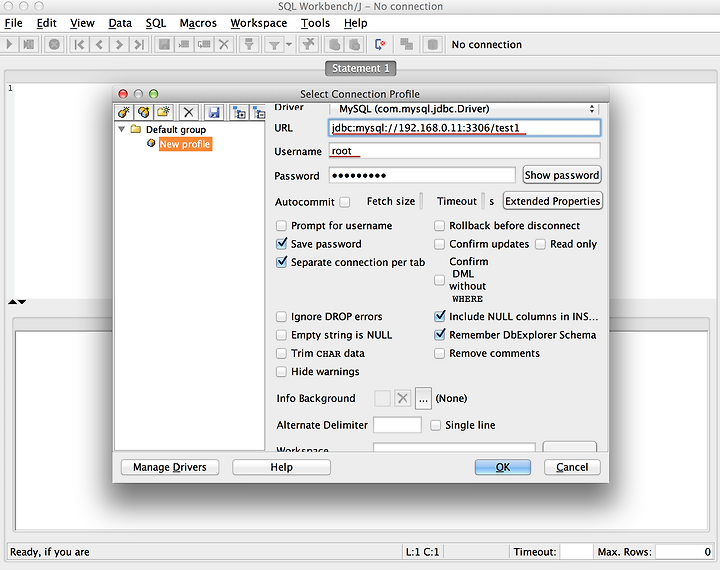This screenshot has width=720, height=570.
Task: Toggle the Autocommit checkbox
Action: (x=345, y=202)
